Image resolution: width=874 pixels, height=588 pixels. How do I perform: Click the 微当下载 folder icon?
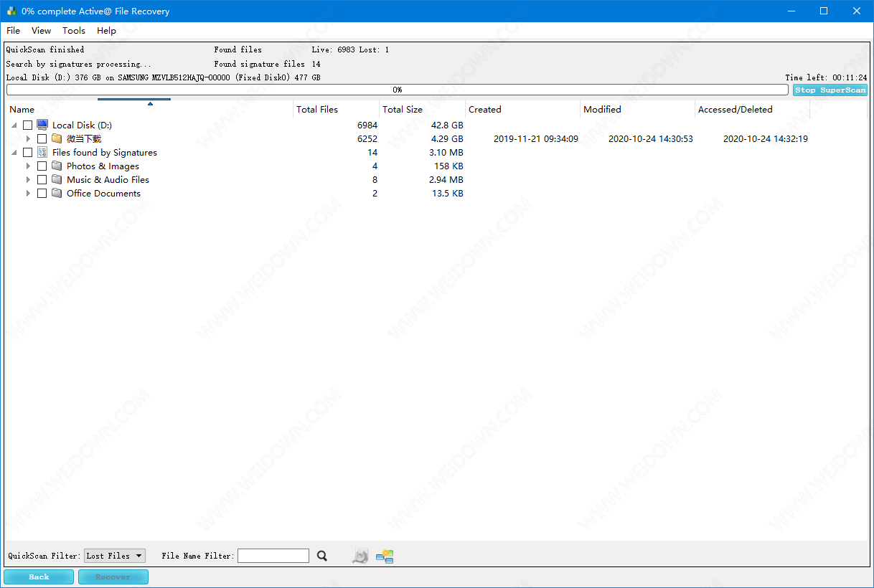click(57, 138)
